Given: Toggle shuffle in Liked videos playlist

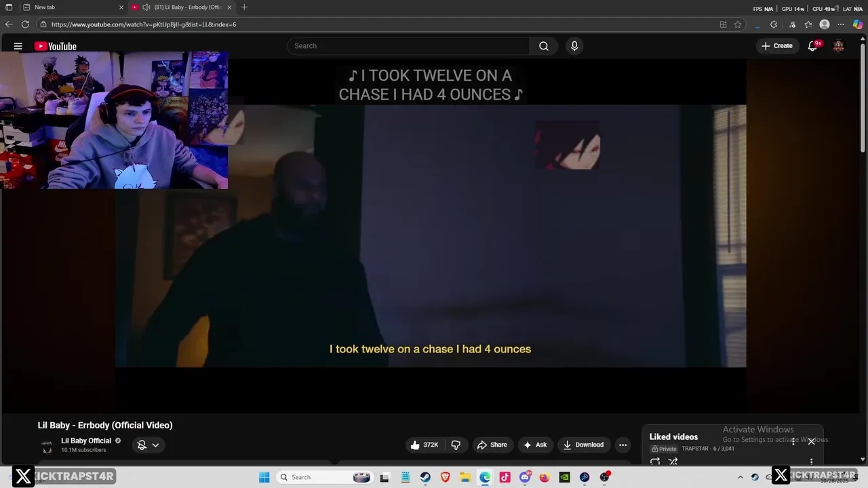Looking at the screenshot, I should click(x=673, y=462).
